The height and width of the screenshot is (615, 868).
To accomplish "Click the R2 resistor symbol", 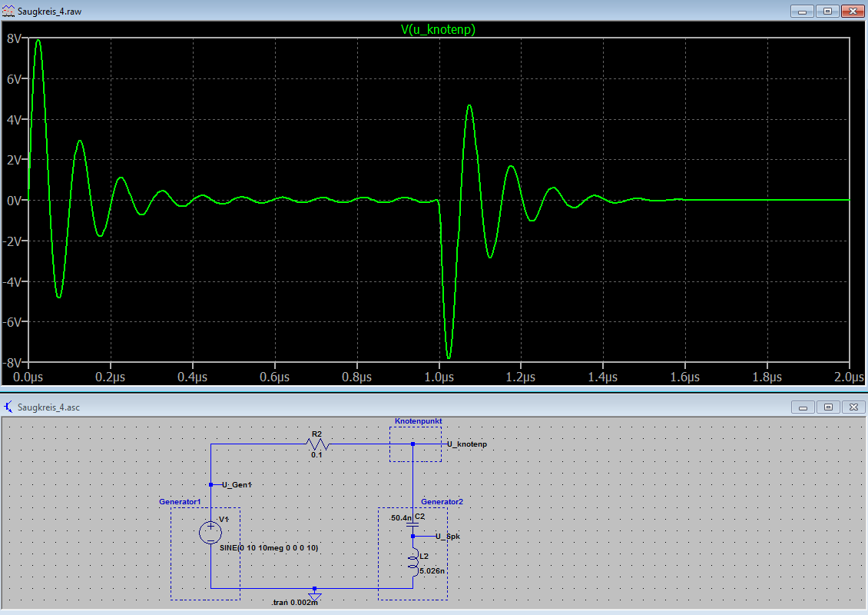I will [x=316, y=444].
